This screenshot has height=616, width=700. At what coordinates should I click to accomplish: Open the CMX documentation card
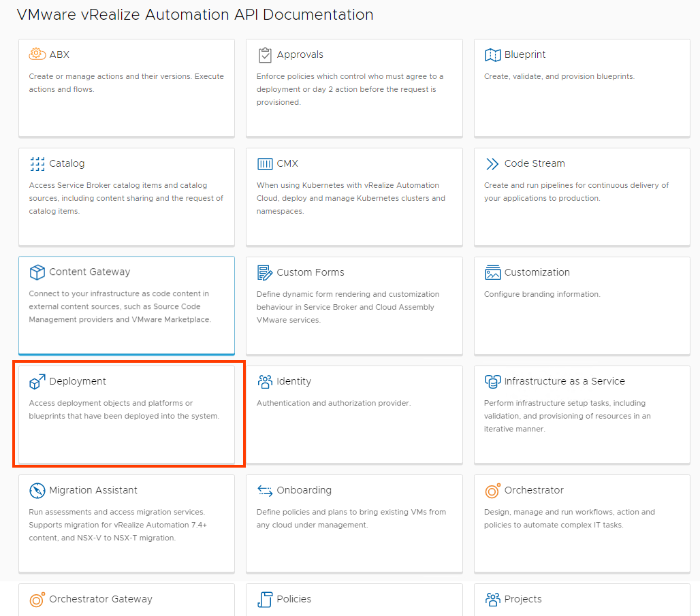point(354,197)
